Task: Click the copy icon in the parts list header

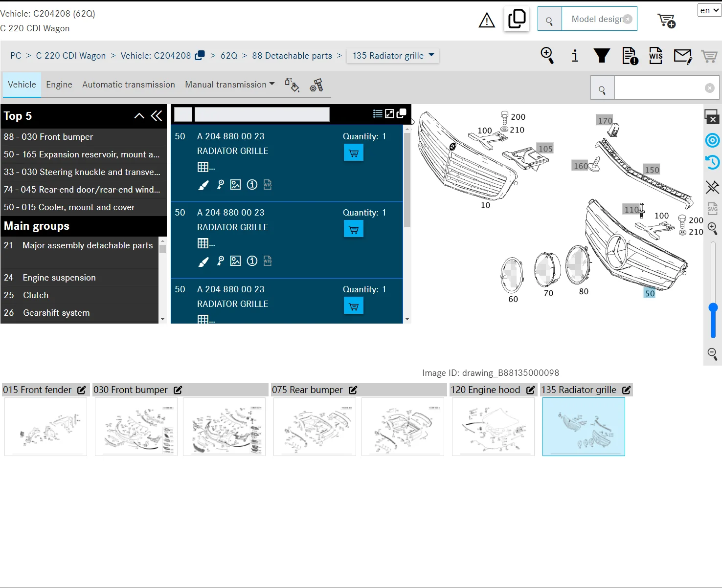Action: [401, 113]
